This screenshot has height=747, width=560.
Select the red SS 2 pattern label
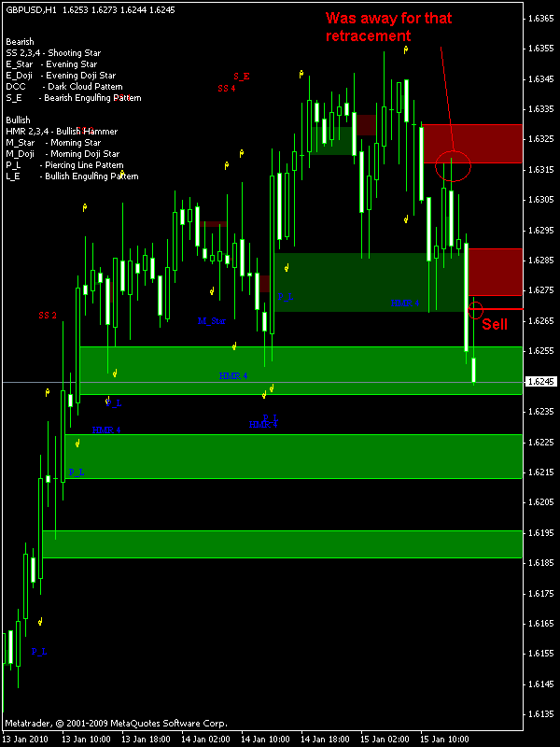point(48,316)
